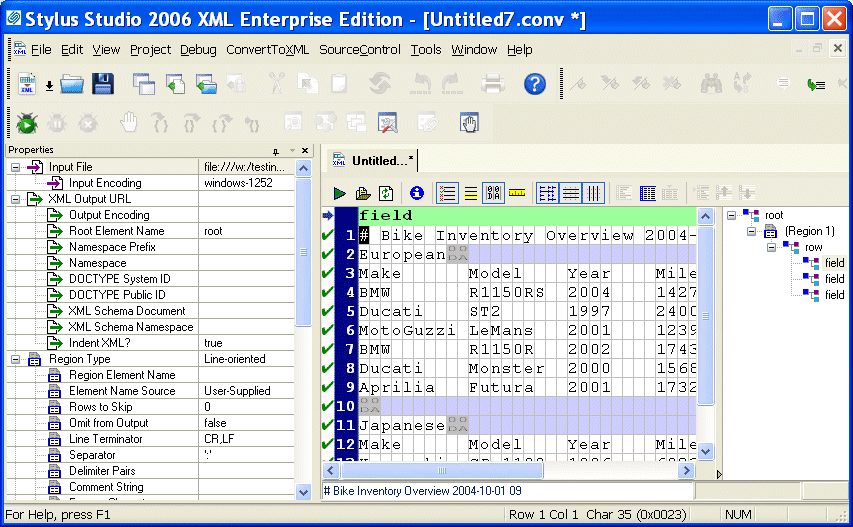Collapse the Region Type property group

click(16, 359)
